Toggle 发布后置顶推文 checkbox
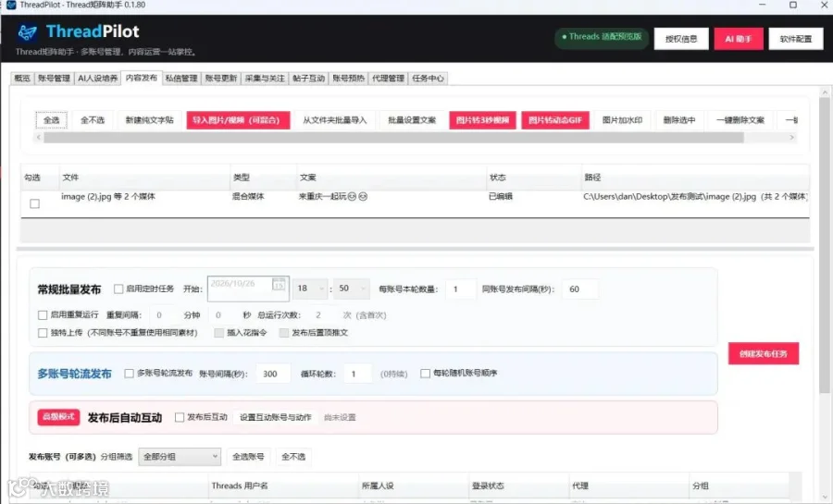 pyautogui.click(x=284, y=333)
